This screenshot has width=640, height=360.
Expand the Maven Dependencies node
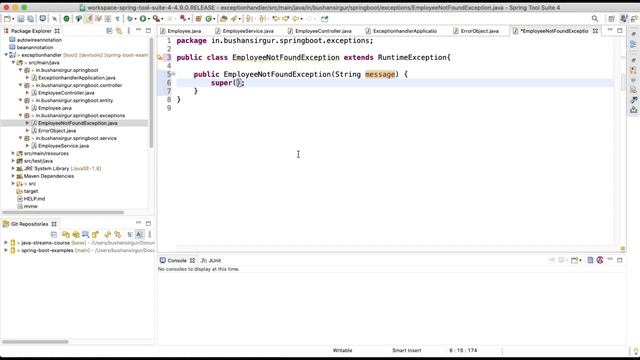[x=13, y=176]
